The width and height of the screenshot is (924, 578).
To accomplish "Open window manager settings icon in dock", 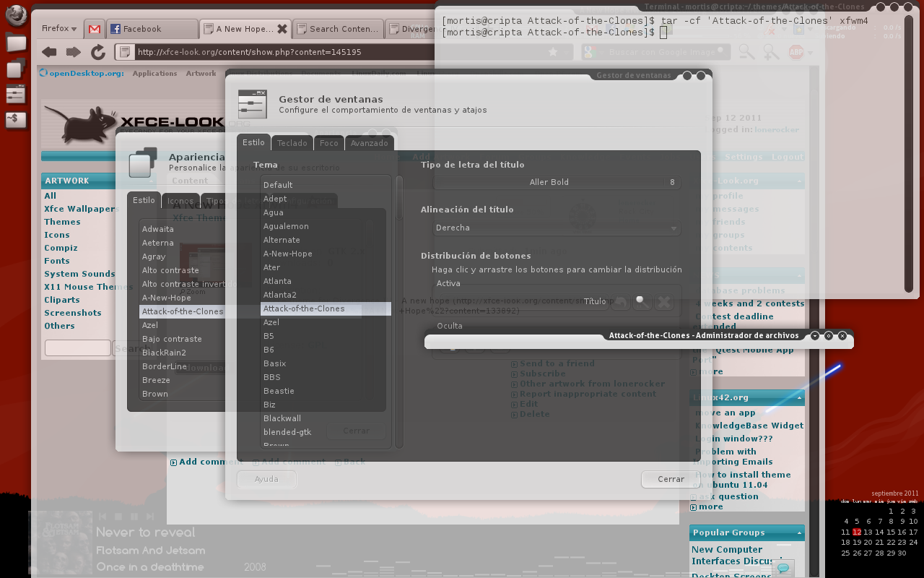I will (x=16, y=94).
